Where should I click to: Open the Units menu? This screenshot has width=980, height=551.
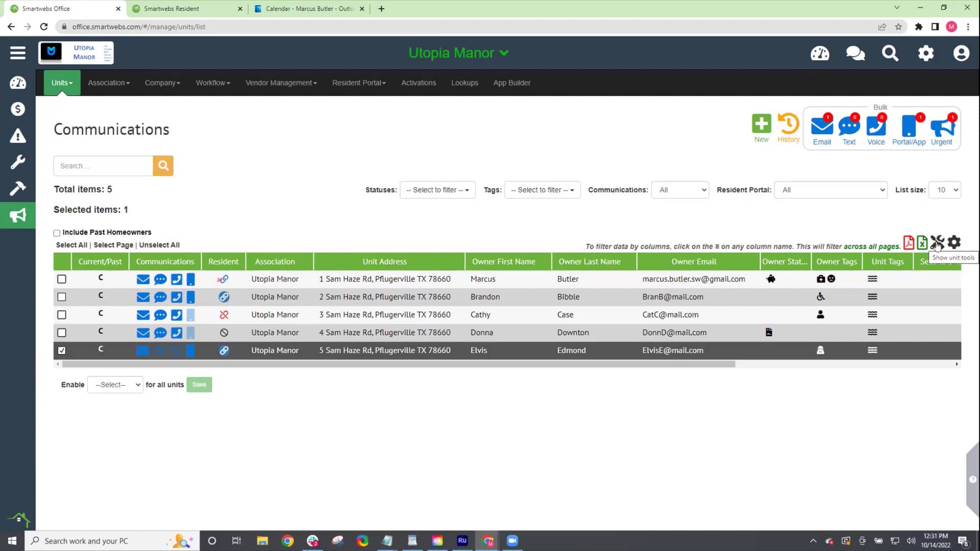(61, 83)
